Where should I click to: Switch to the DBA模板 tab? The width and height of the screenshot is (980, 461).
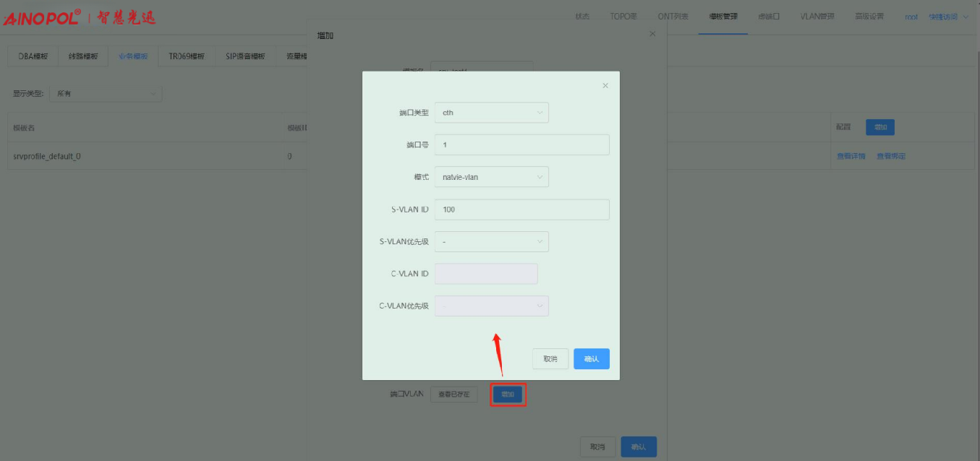click(33, 56)
